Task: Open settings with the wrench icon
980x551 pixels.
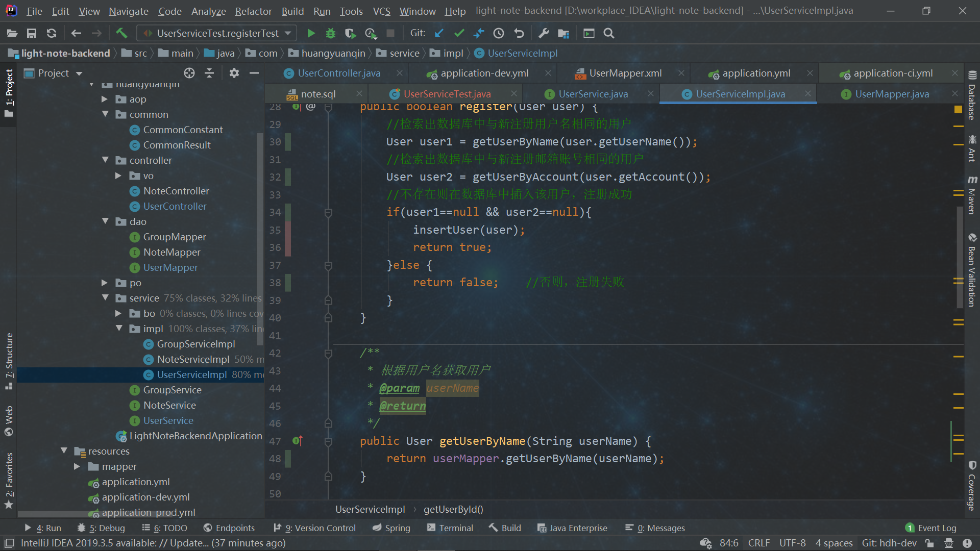Action: (x=544, y=33)
